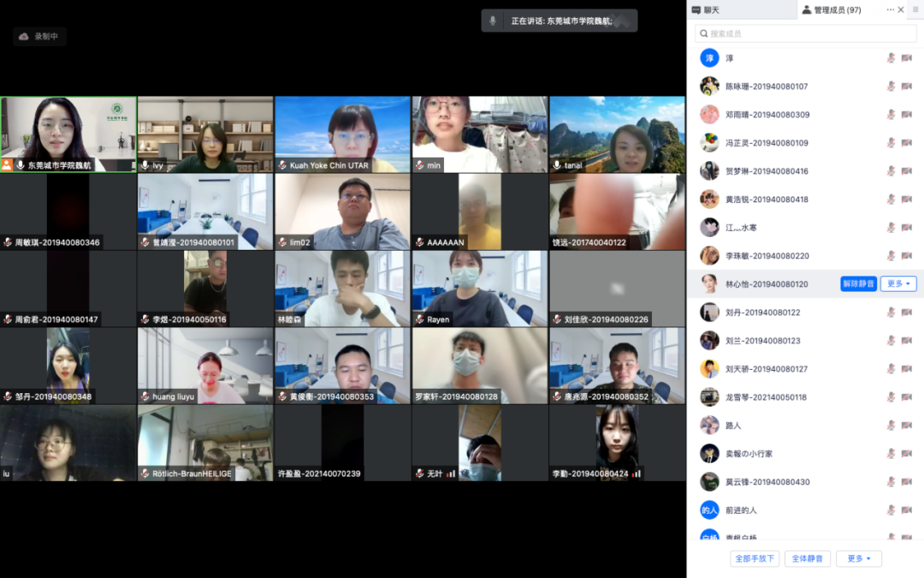Screen dimensions: 924x578
Task: Click the camera-off icon for 邓雨晴
Action: pyautogui.click(x=906, y=115)
